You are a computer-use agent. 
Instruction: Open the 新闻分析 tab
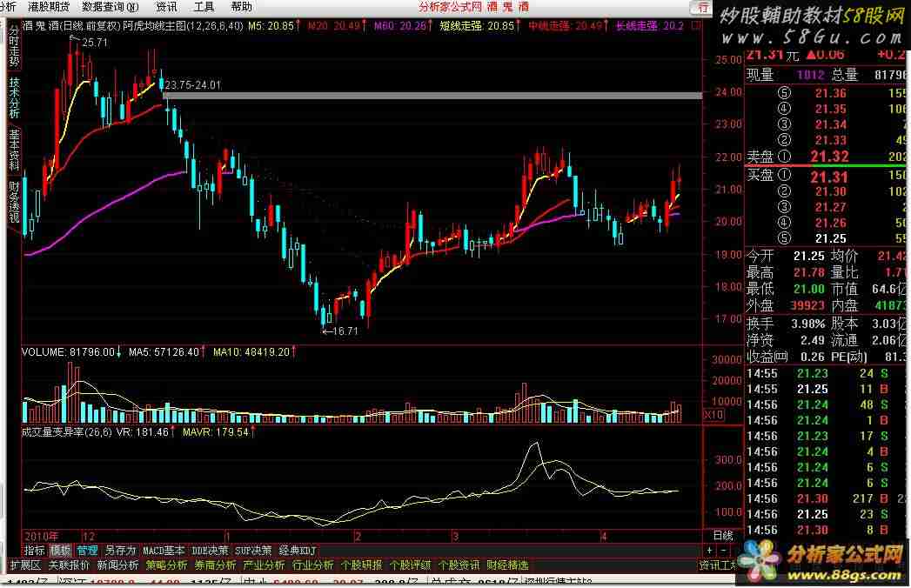(117, 565)
